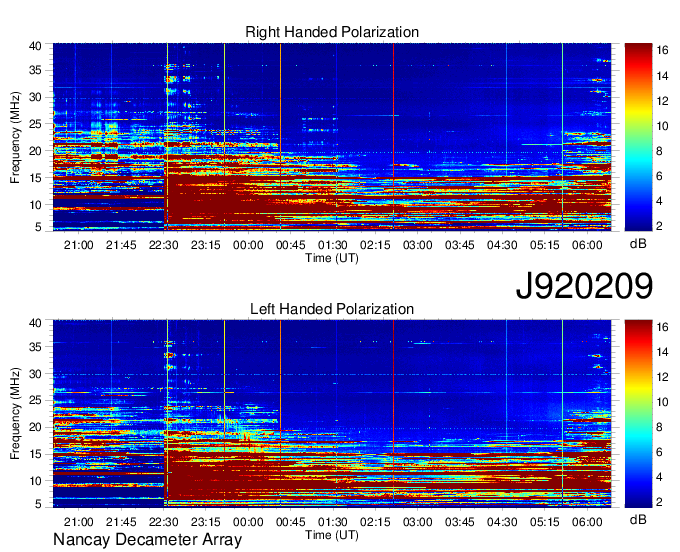Click the 06:00 time tick under the Left Handed plot

click(x=587, y=522)
